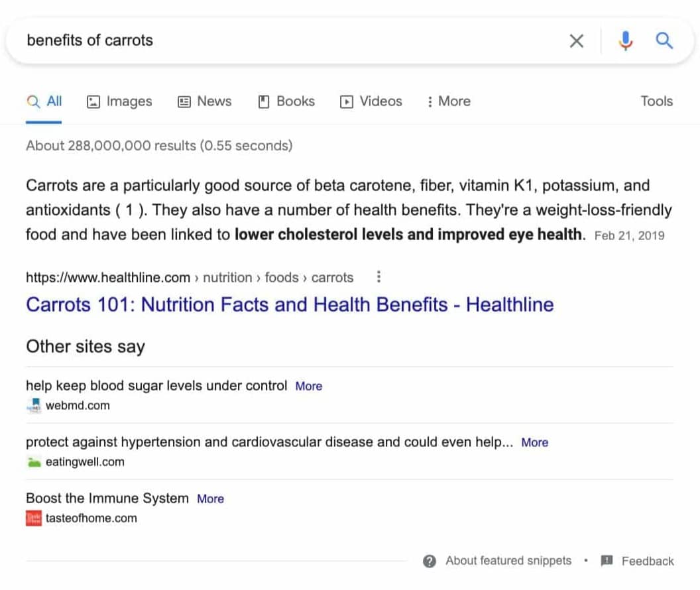Click the tasteofhome.com red favicon
The width and height of the screenshot is (700, 590).
pyautogui.click(x=33, y=518)
